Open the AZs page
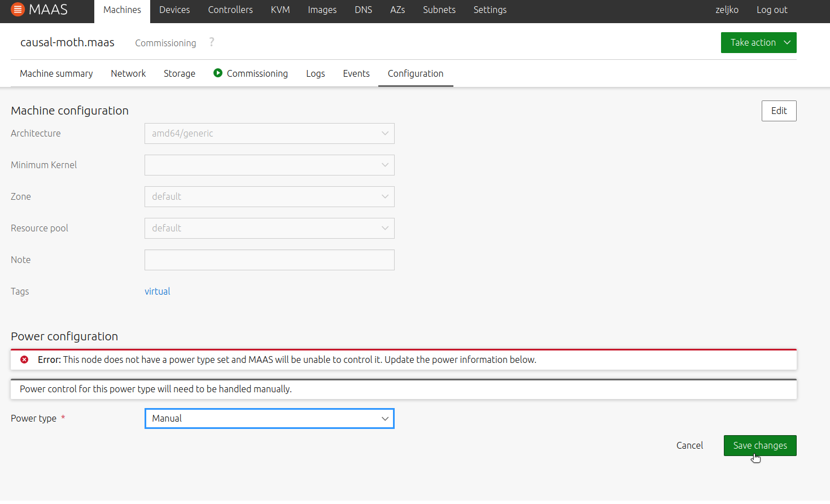Image resolution: width=830 pixels, height=504 pixels. pyautogui.click(x=397, y=10)
